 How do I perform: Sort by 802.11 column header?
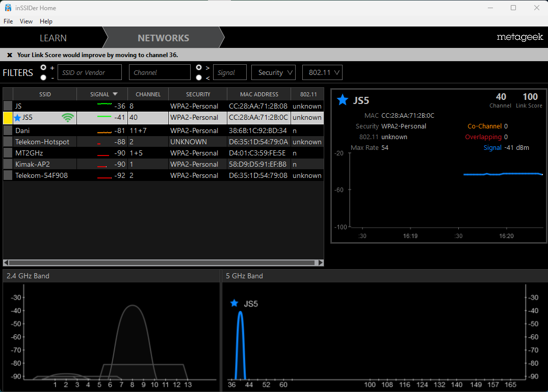point(308,94)
